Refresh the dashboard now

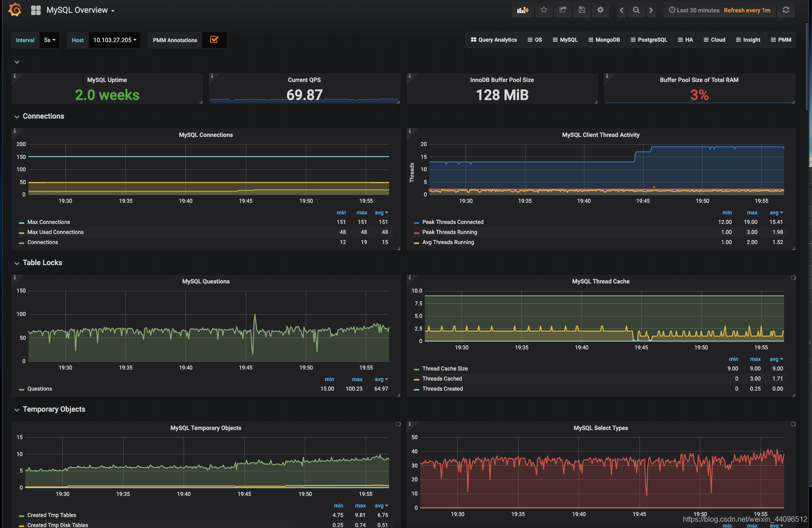pos(786,10)
